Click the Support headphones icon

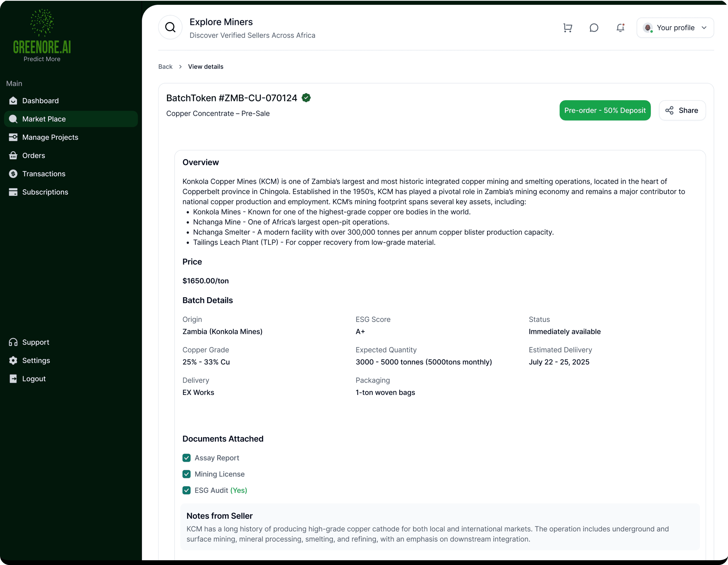point(13,342)
